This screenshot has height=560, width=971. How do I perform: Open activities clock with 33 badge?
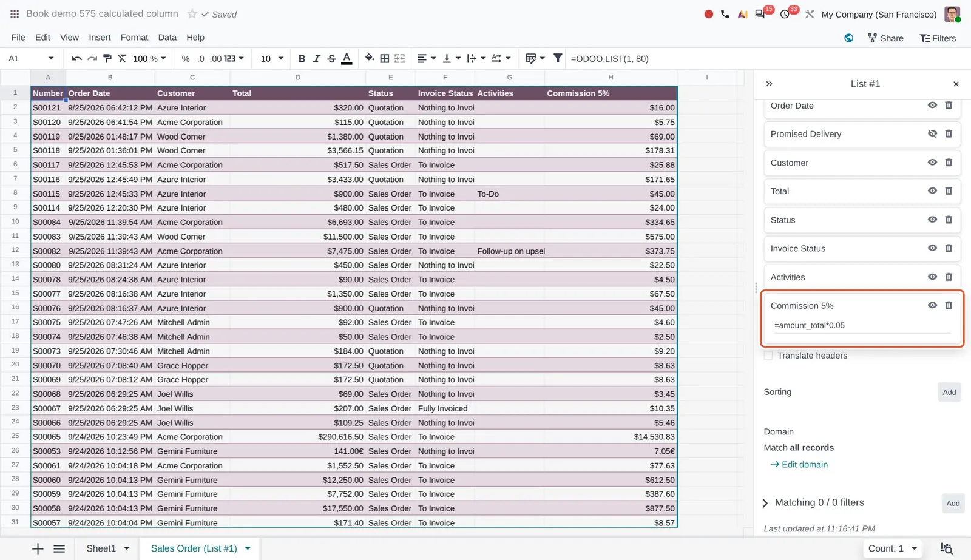click(x=785, y=14)
